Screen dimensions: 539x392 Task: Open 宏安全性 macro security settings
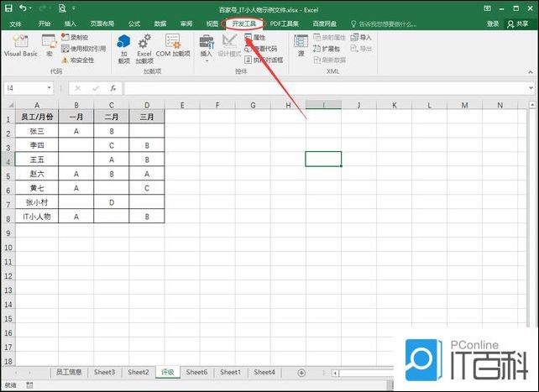click(77, 60)
